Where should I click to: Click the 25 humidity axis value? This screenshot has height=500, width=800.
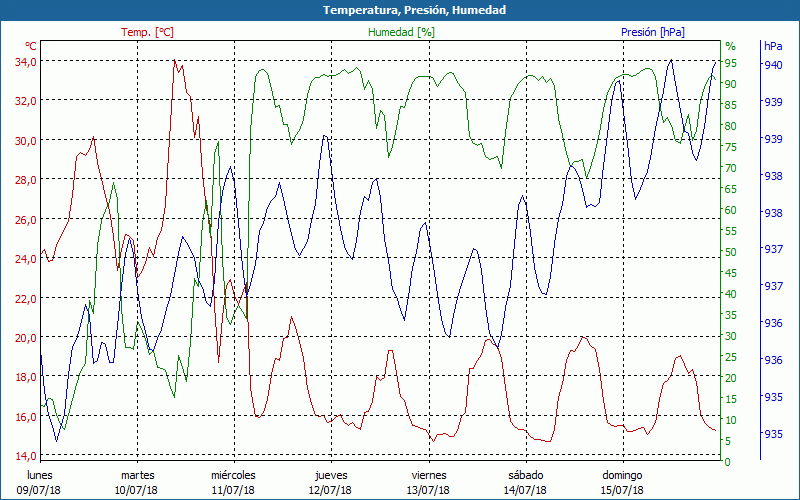point(731,357)
